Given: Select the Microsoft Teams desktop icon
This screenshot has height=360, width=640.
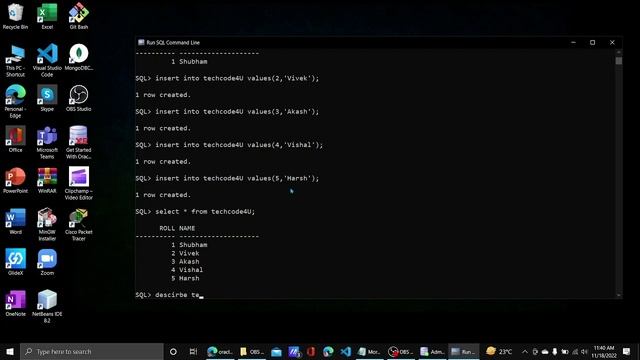Looking at the screenshot, I should click(x=47, y=142).
